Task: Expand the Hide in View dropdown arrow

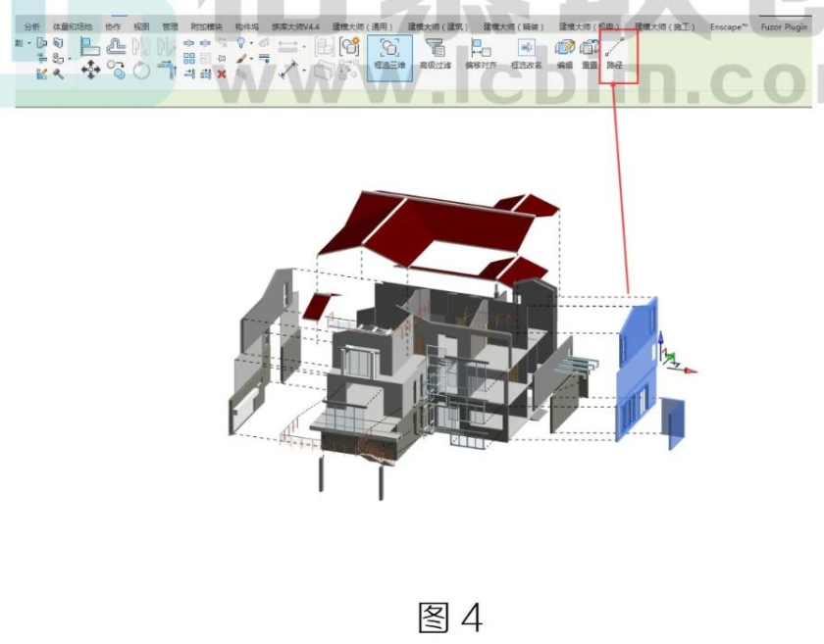Action: [x=251, y=43]
